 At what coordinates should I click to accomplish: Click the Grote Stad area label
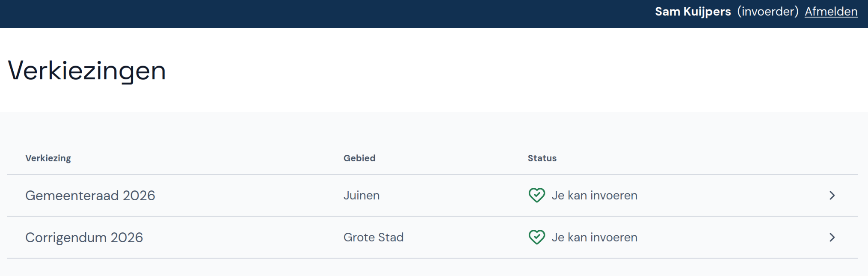[x=373, y=237]
